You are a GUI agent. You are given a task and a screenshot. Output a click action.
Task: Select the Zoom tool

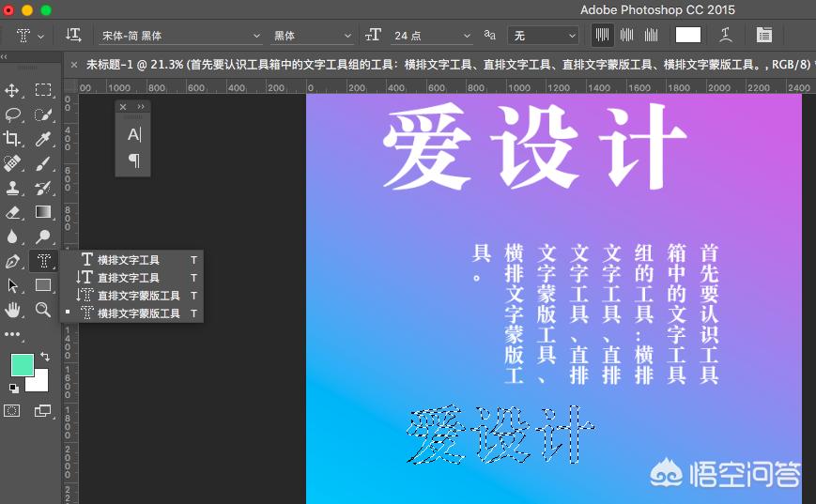43,310
